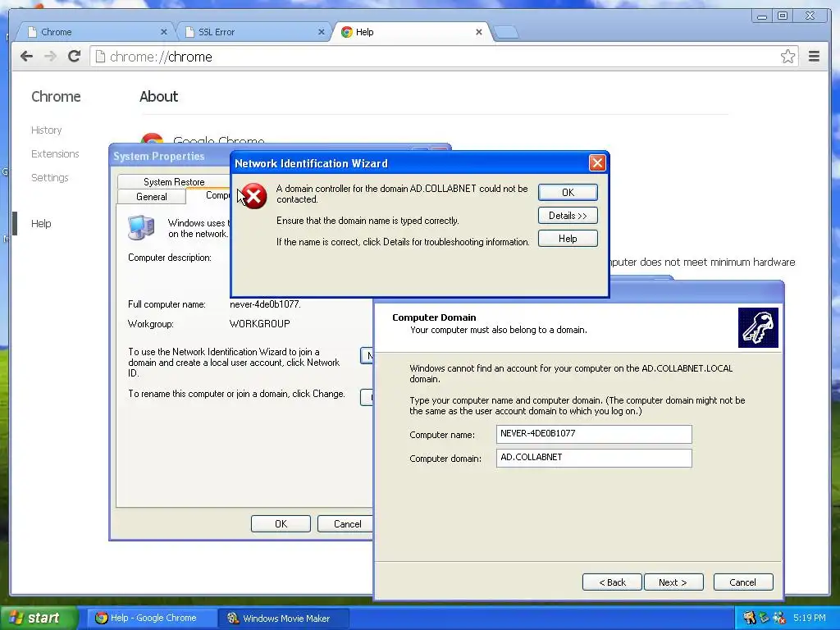Click the first system tray icon
The width and height of the screenshot is (840, 630).
(750, 618)
